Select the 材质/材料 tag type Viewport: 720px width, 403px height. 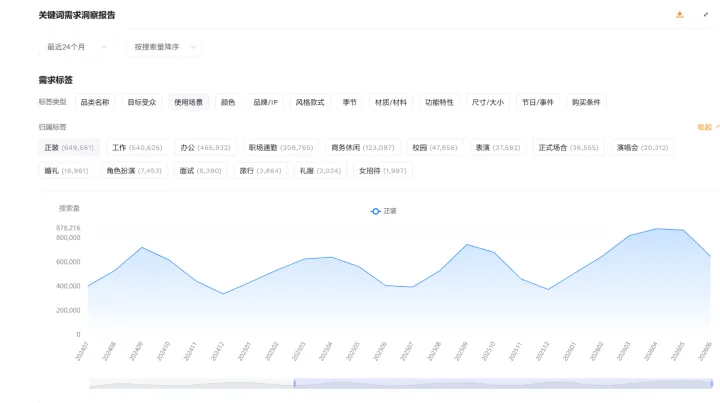pos(391,102)
